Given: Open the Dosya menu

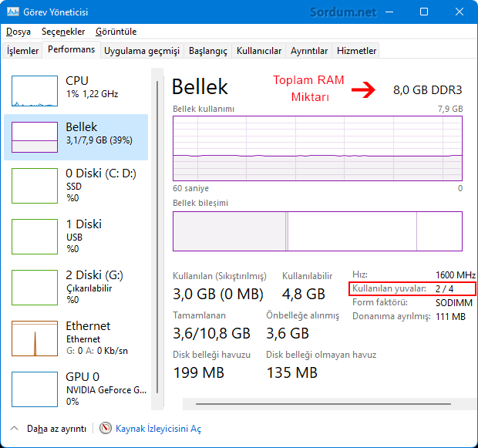Looking at the screenshot, I should tap(19, 32).
